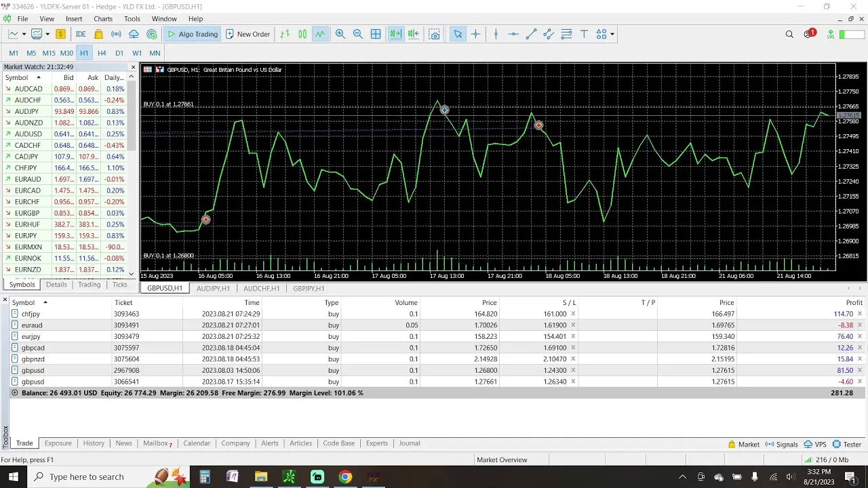This screenshot has height=488, width=868.
Task: Open the File menu
Action: (x=22, y=19)
